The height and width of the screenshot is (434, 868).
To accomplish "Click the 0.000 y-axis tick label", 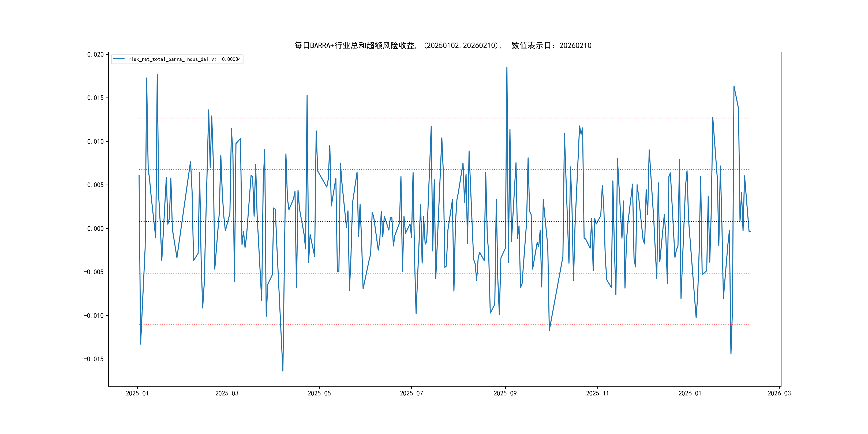I will click(95, 229).
